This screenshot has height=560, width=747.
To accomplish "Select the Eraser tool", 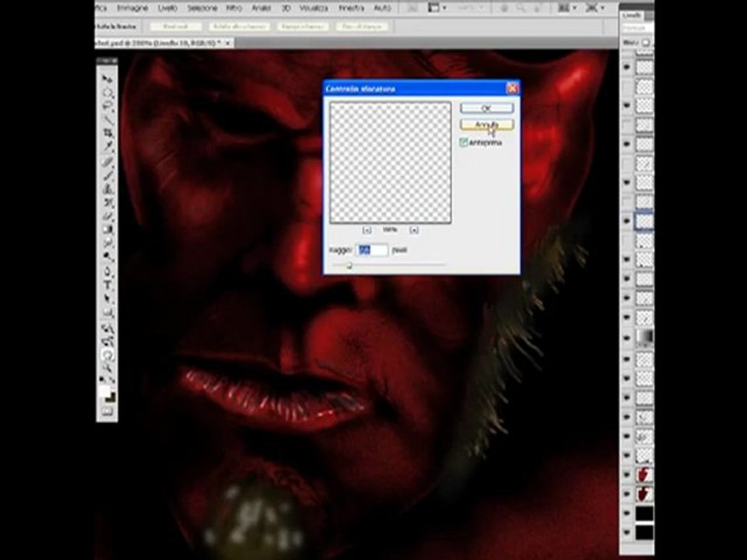I will coord(107,217).
